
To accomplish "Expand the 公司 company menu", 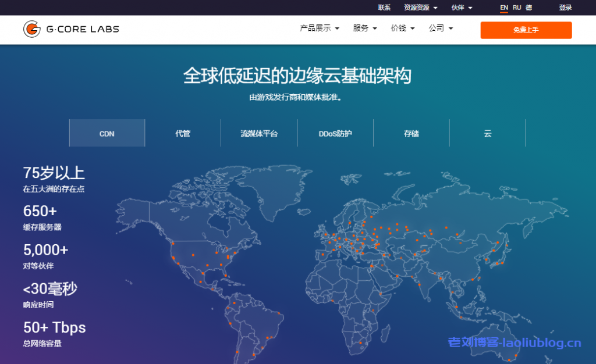I will tap(441, 28).
